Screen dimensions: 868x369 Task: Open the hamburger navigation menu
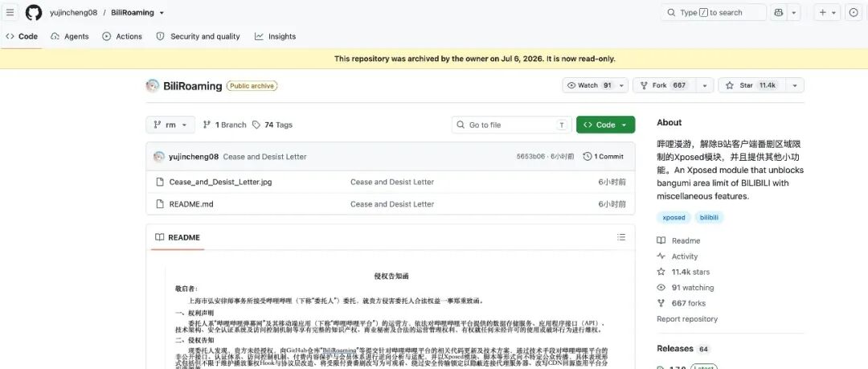(10, 12)
